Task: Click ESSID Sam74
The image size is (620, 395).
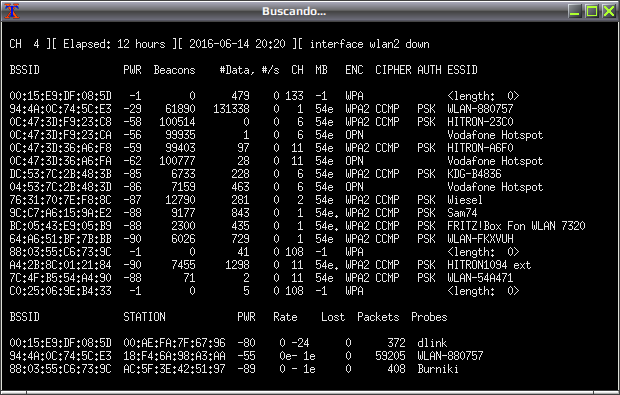Action: [462, 213]
